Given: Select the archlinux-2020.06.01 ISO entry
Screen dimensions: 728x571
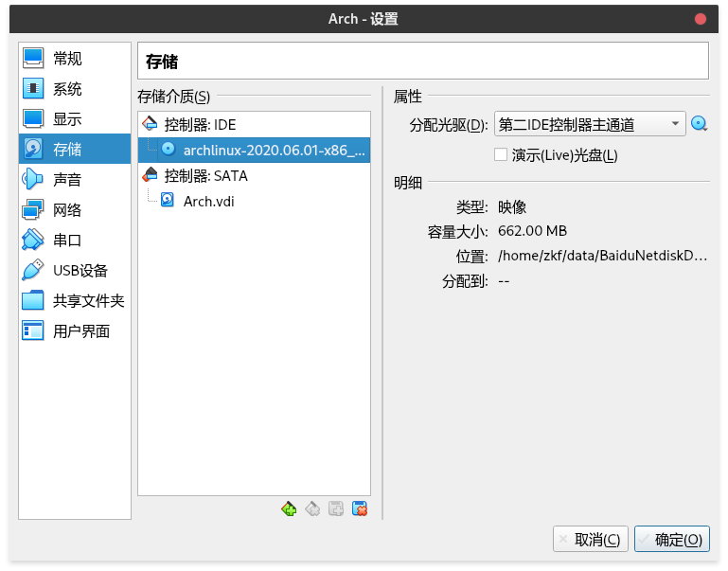Looking at the screenshot, I should (274, 150).
